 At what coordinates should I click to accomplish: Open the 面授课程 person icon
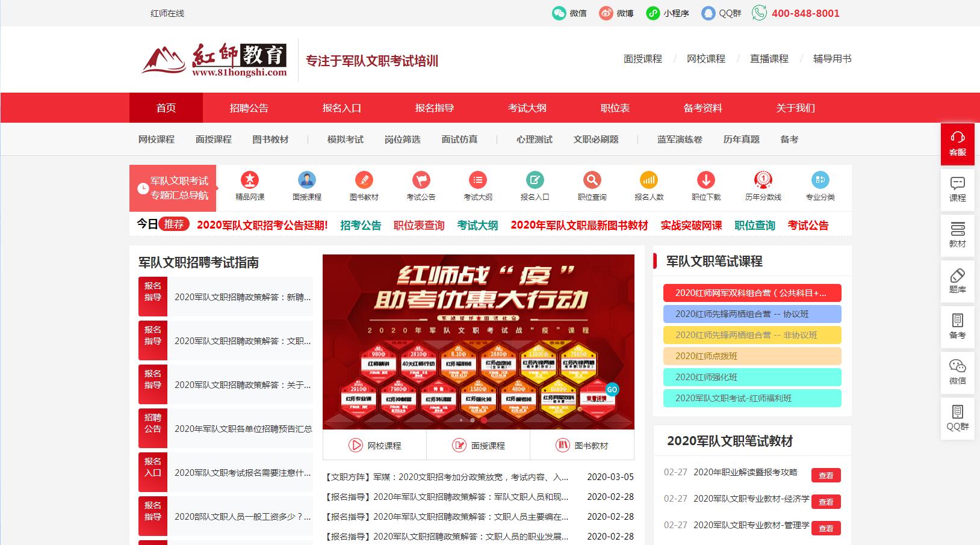[x=306, y=180]
